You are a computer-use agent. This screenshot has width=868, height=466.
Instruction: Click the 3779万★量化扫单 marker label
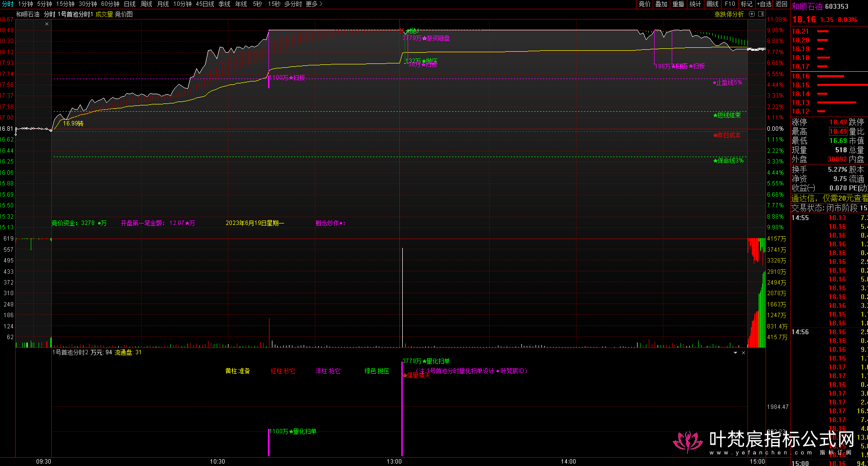pos(426,361)
